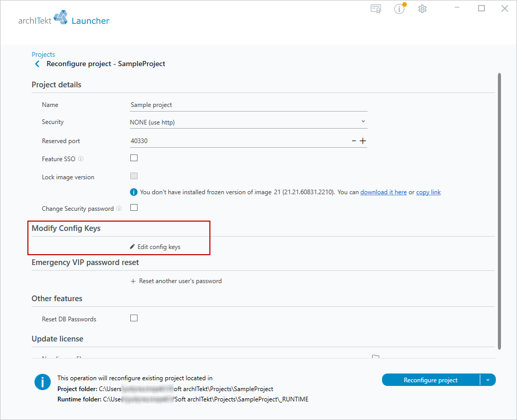
Task: Open the Reconfigure project split-button arrow
Action: tap(488, 380)
